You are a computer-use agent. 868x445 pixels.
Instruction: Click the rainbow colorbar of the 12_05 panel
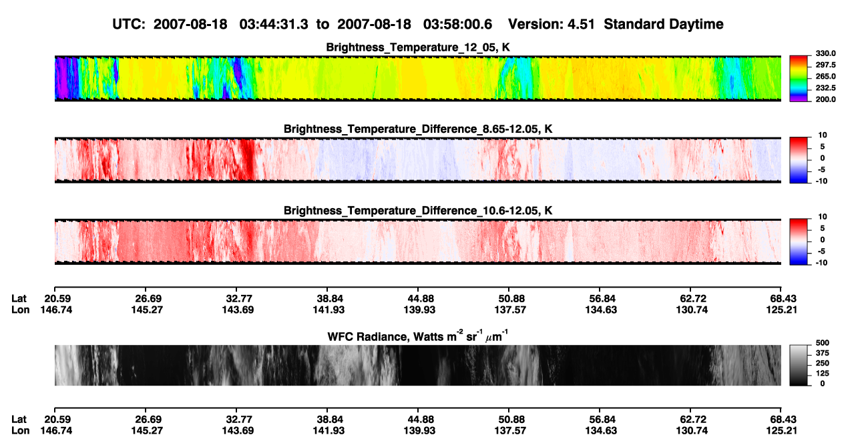click(799, 79)
